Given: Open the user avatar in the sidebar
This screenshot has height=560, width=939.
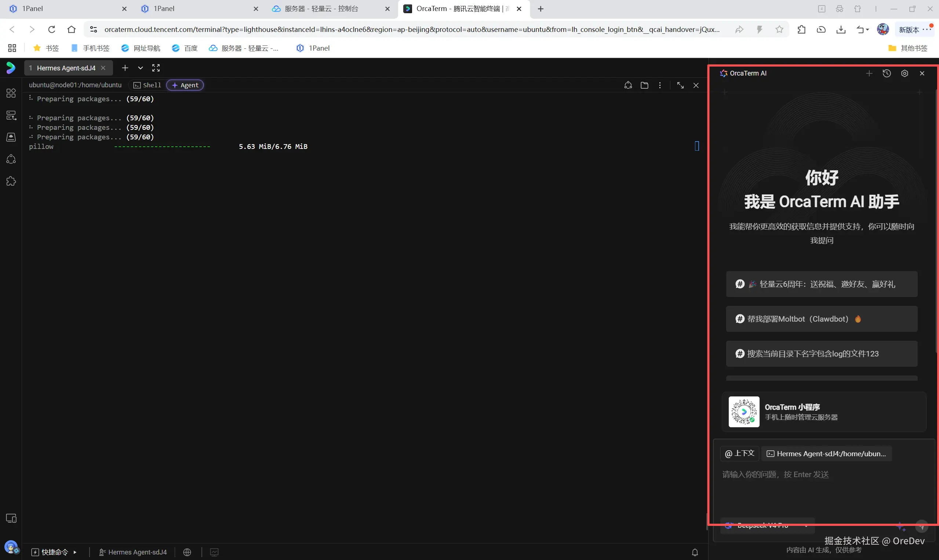Looking at the screenshot, I should (x=11, y=546).
